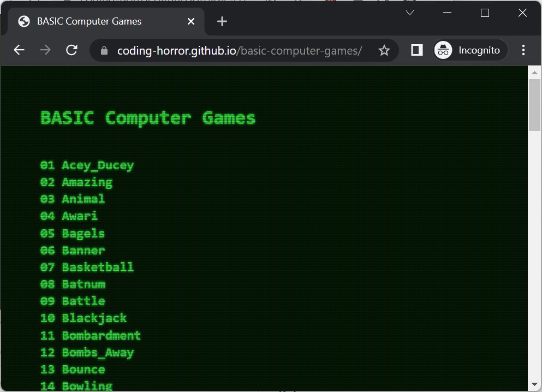Go to 07 Basketball
The image size is (542, 392).
87,267
